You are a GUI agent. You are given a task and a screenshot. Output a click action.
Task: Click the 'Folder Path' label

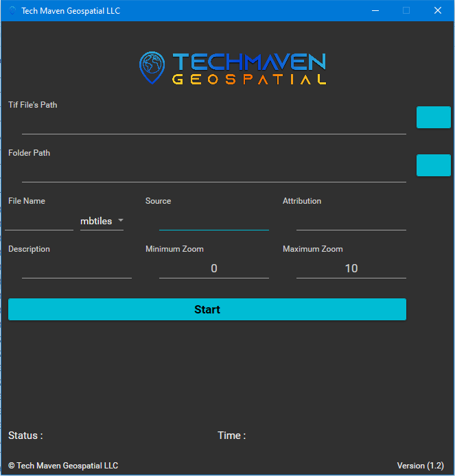[29, 153]
